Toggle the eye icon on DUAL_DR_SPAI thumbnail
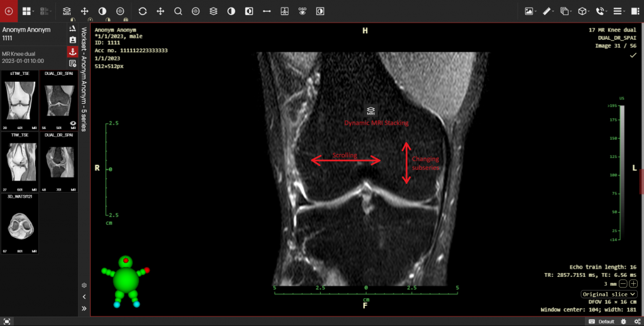The height and width of the screenshot is (326, 644). 73,123
